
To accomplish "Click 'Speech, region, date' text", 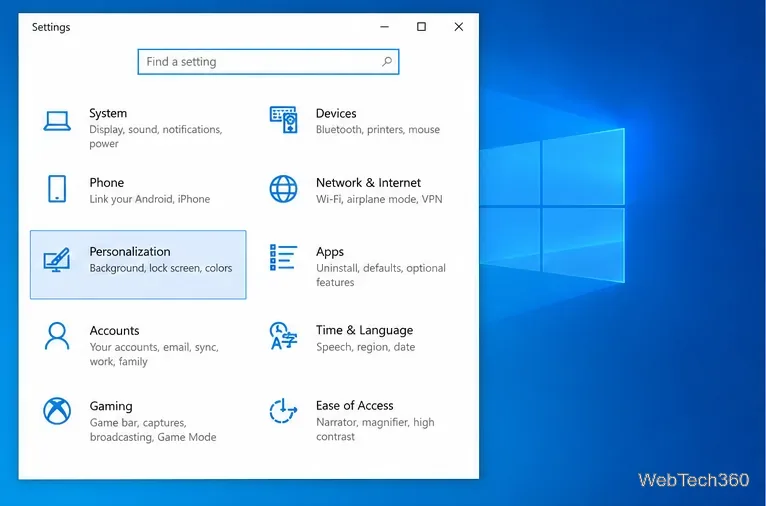I will tap(365, 347).
